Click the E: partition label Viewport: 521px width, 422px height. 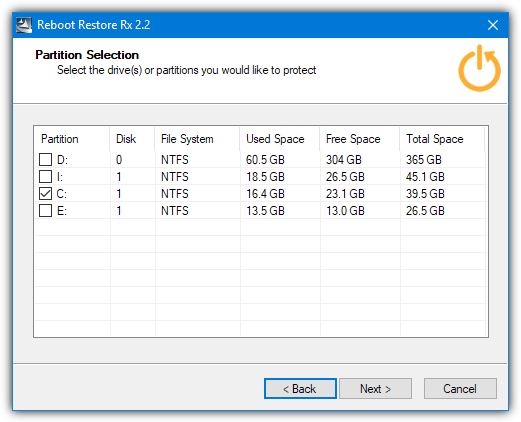tap(62, 211)
